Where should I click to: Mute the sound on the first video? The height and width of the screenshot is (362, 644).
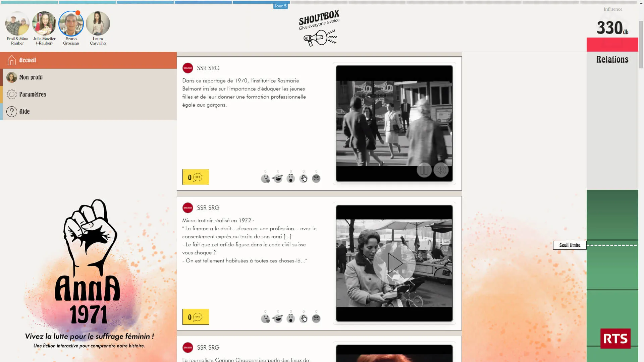click(441, 170)
